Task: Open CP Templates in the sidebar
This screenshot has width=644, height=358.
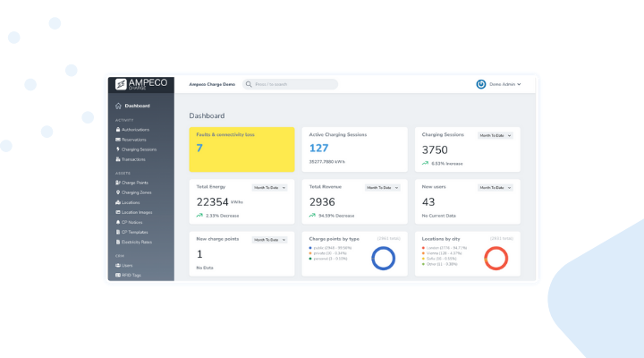Action: pyautogui.click(x=135, y=232)
